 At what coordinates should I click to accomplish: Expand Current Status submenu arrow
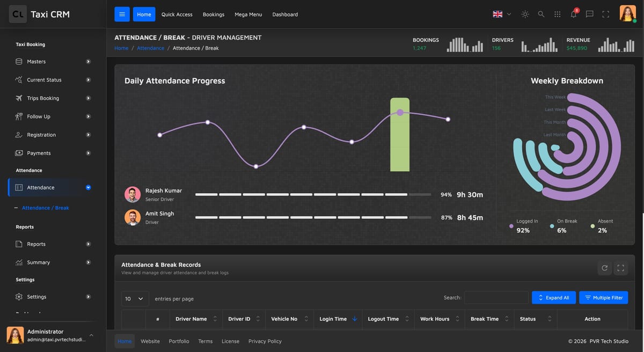point(89,80)
